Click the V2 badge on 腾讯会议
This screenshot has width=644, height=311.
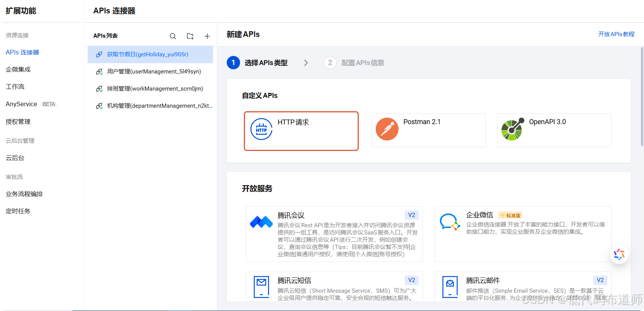click(412, 215)
